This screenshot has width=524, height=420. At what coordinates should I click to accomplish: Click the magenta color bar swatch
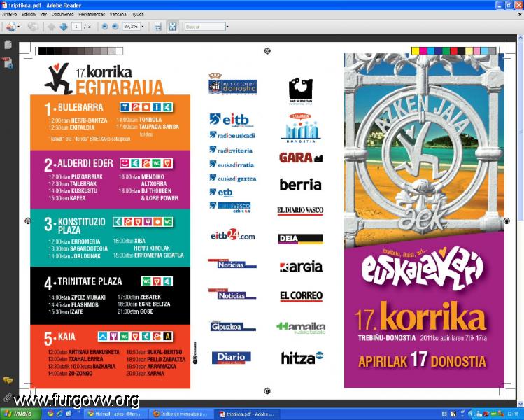(423, 51)
